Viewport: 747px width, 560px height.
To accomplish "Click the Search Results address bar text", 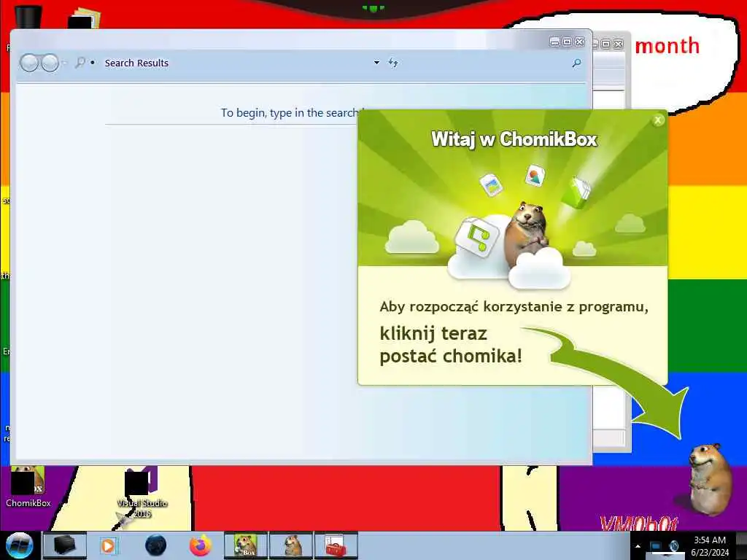I will (136, 63).
